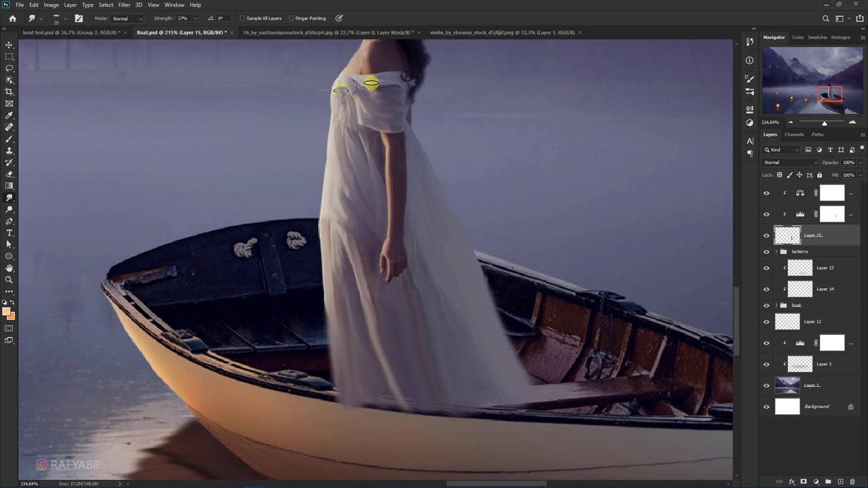The height and width of the screenshot is (488, 868).
Task: Create a new layer
Action: pos(840,482)
